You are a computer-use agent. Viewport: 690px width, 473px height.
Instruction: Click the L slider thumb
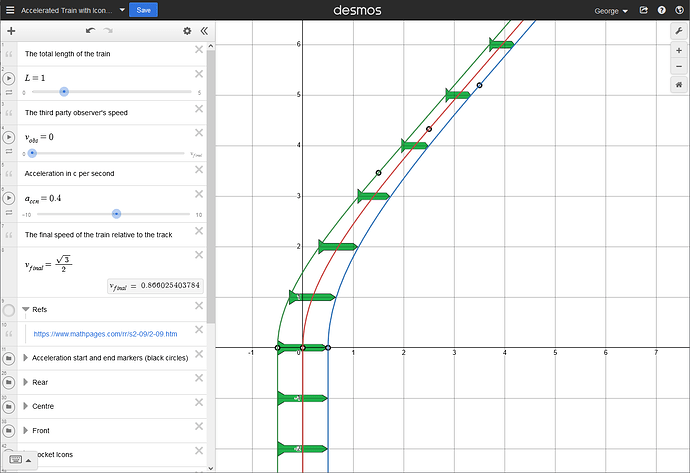coord(64,92)
